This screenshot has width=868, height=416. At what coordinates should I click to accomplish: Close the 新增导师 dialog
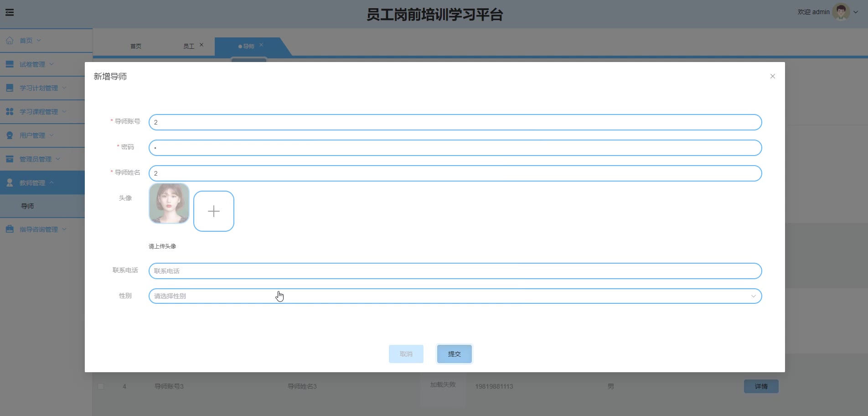(x=772, y=76)
